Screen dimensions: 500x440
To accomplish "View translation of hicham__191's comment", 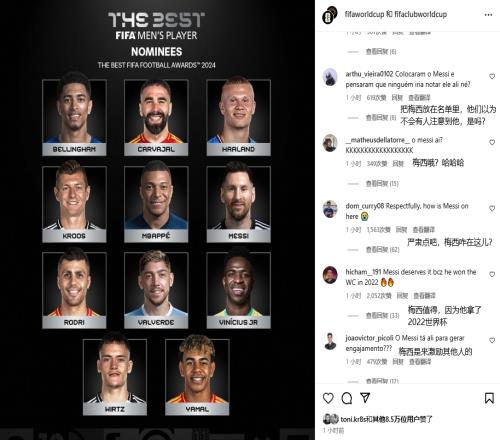I will tap(424, 296).
